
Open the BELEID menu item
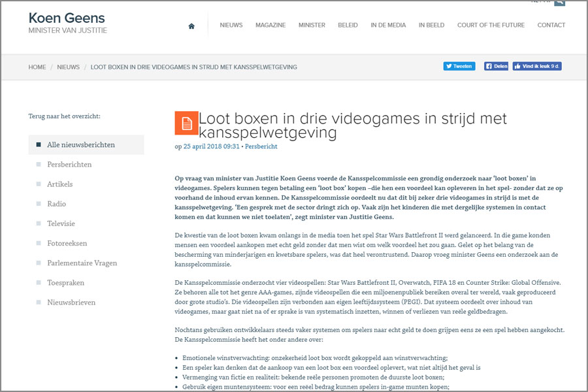pyautogui.click(x=348, y=25)
